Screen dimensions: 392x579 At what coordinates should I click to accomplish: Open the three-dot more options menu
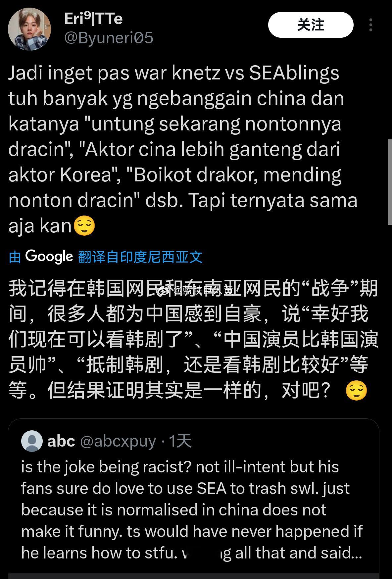pyautogui.click(x=370, y=25)
